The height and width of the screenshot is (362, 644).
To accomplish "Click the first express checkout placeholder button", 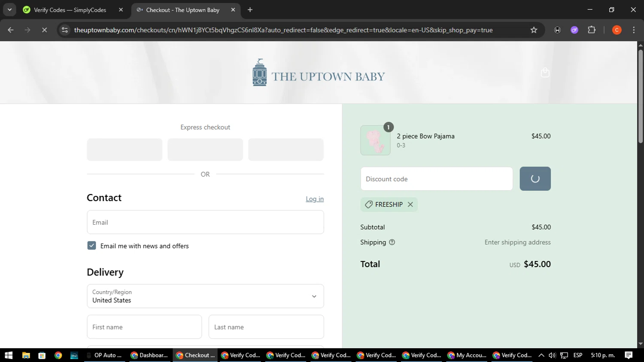I will pyautogui.click(x=125, y=149).
